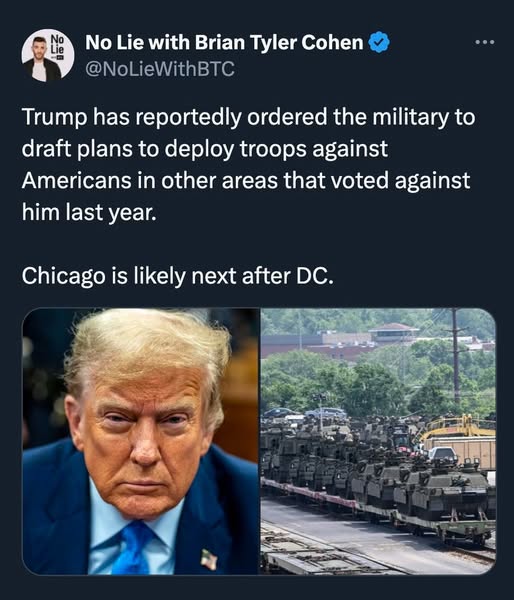514x600 pixels.
Task: Click the text "draft plans to deploy troops against"
Action: [205, 148]
